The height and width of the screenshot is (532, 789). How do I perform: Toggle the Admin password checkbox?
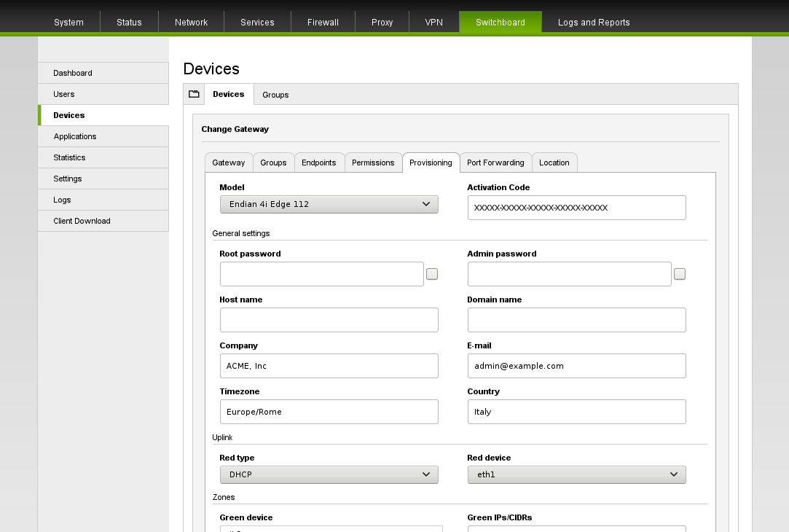pyautogui.click(x=680, y=274)
